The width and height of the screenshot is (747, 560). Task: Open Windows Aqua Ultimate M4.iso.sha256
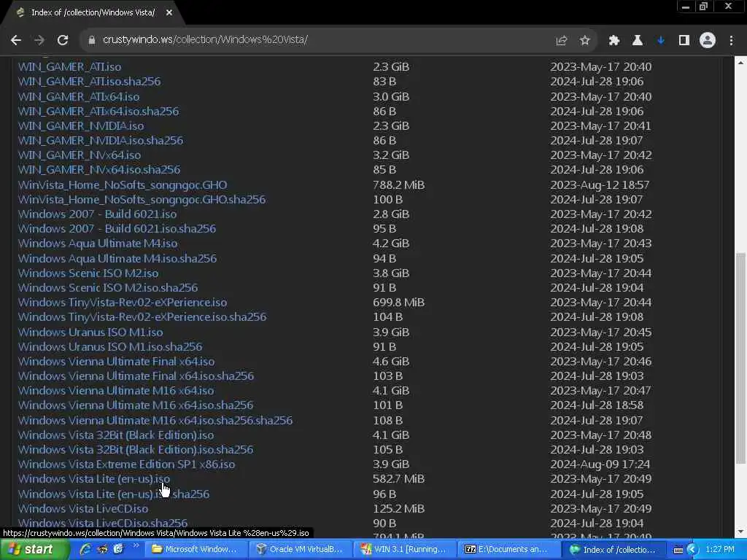[x=117, y=259]
